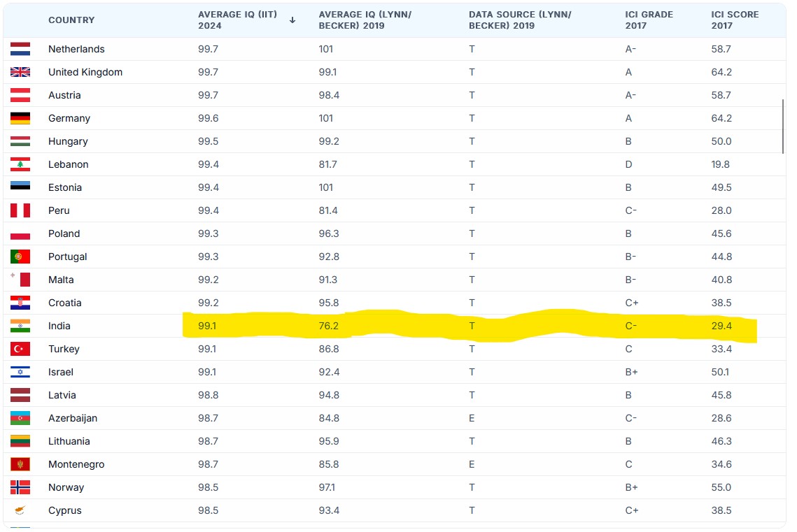Select the Croatia country name

click(64, 303)
